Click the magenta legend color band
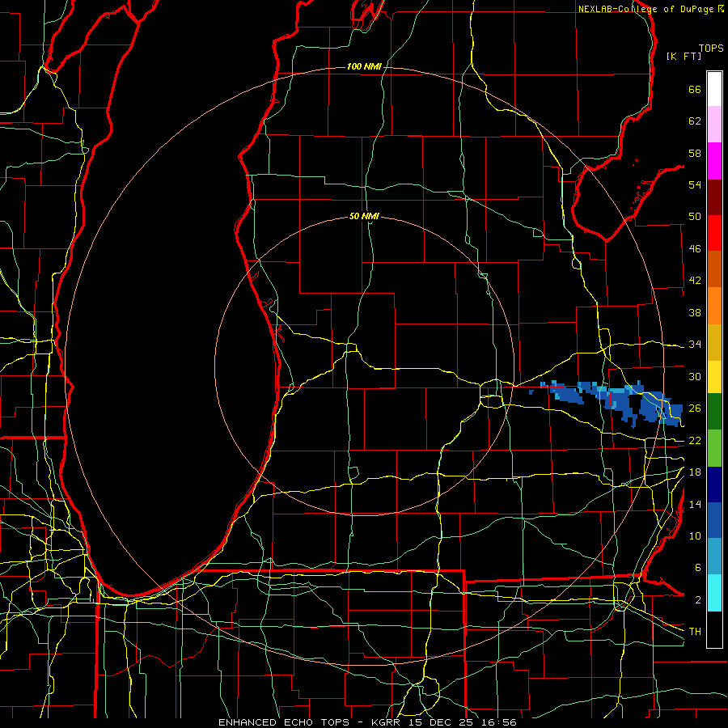The height and width of the screenshot is (728, 728). (x=714, y=161)
